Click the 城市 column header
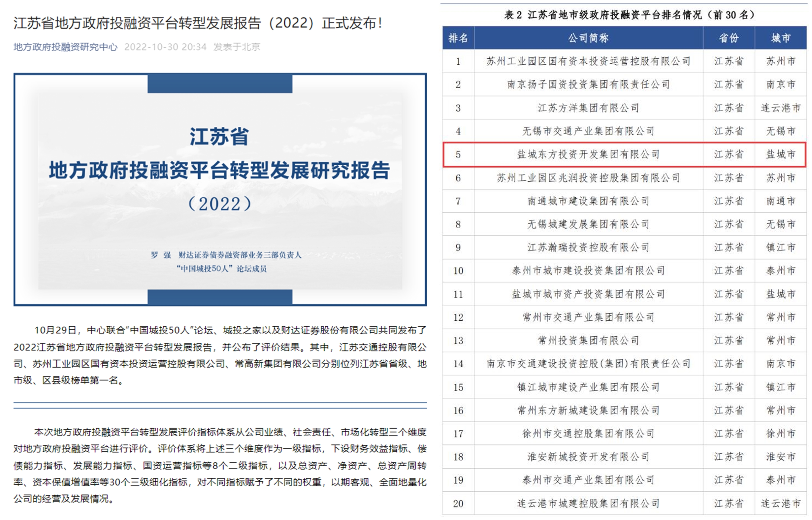Image resolution: width=812 pixels, height=520 pixels. coord(780,38)
